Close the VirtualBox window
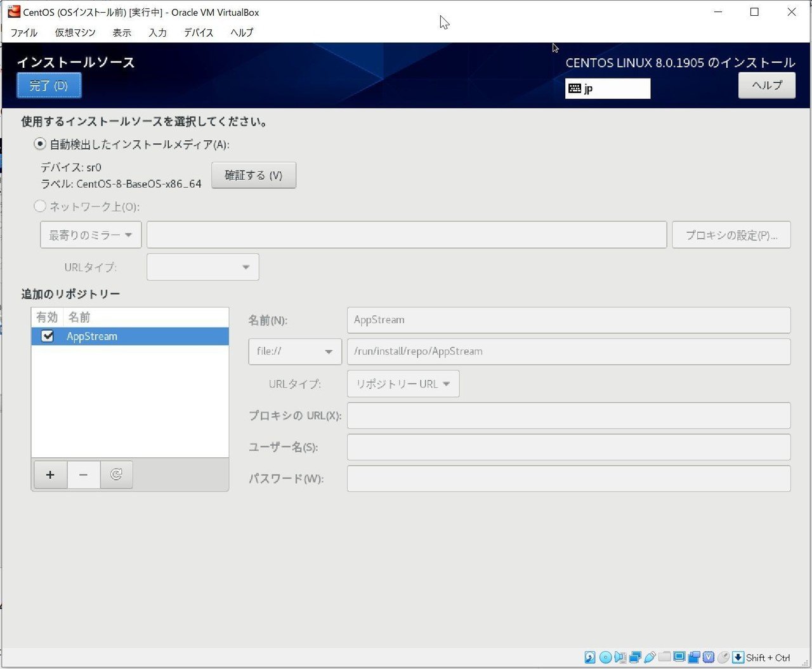 (792, 12)
